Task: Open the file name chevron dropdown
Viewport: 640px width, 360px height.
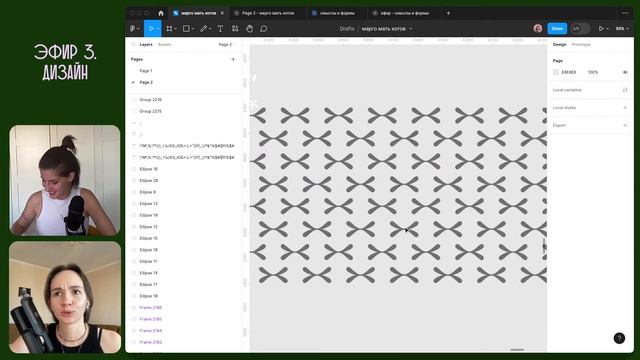Action: tap(411, 29)
